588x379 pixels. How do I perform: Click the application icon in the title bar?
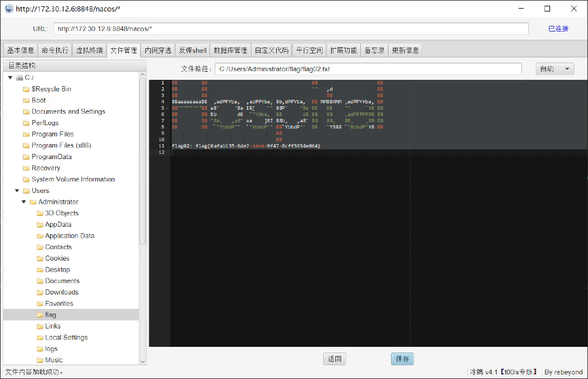(x=9, y=9)
